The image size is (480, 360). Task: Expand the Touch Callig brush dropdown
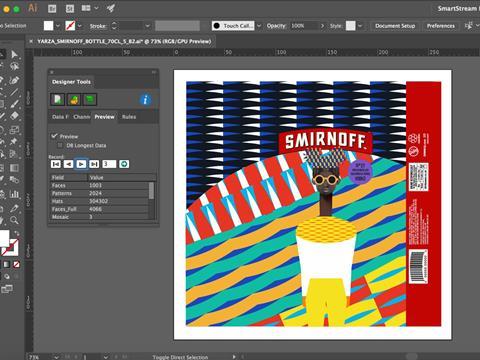pyautogui.click(x=259, y=26)
